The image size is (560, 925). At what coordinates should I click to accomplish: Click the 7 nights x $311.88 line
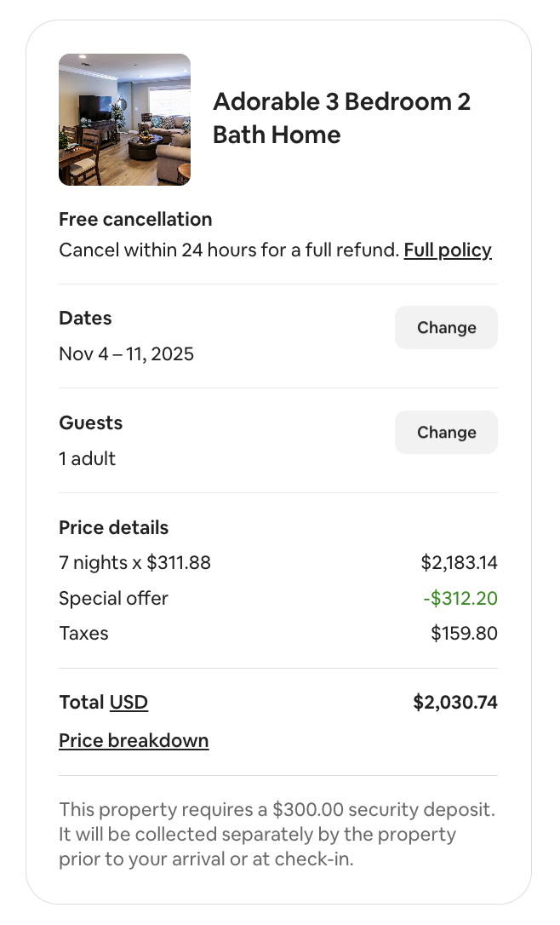(x=134, y=563)
